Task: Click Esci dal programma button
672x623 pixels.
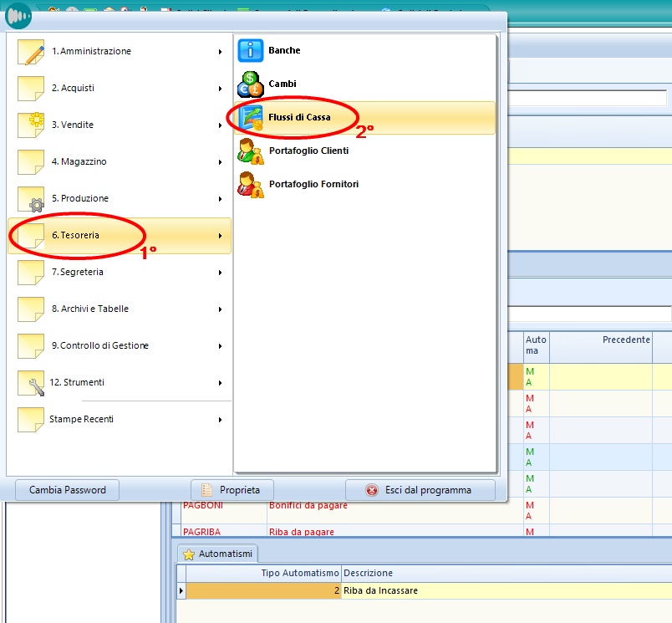Action: 420,490
